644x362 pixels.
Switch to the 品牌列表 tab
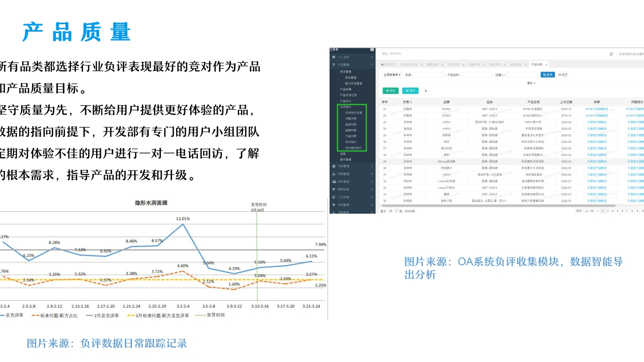(516, 65)
